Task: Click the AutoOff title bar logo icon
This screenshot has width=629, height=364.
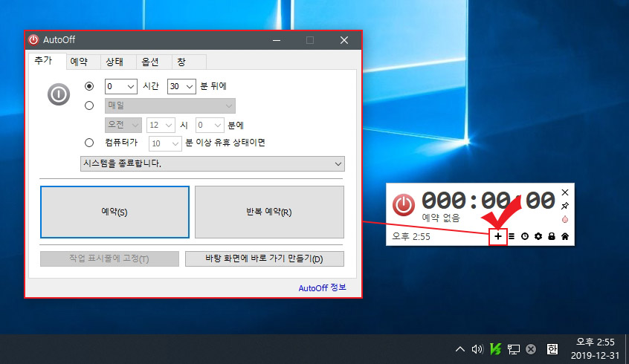Action: (x=33, y=39)
